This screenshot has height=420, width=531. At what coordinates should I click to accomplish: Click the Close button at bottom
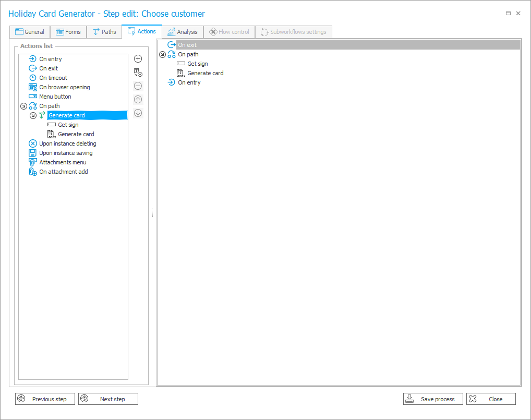491,399
